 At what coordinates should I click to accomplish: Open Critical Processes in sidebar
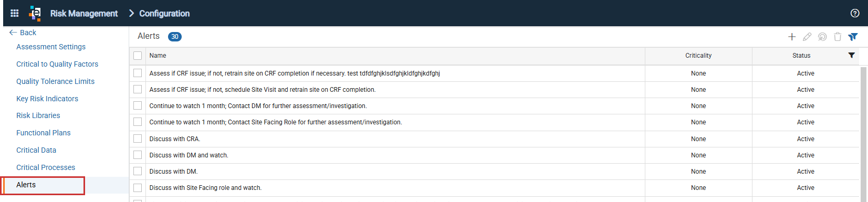pos(46,167)
